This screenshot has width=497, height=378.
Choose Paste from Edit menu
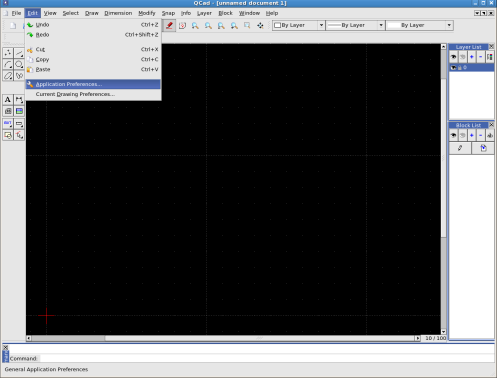[93, 69]
